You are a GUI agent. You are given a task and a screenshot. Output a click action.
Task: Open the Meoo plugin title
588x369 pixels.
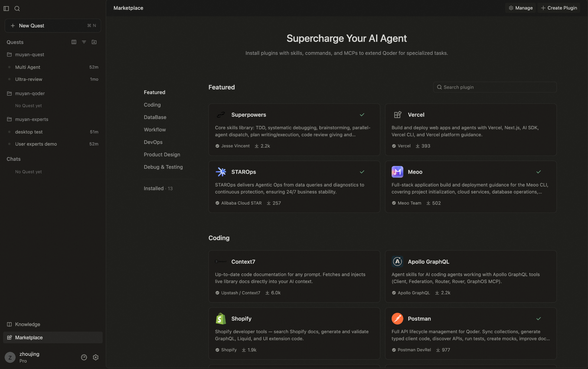click(x=415, y=172)
